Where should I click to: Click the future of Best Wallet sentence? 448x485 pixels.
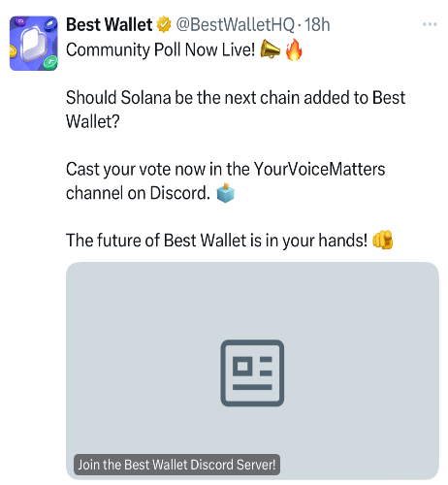click(216, 241)
